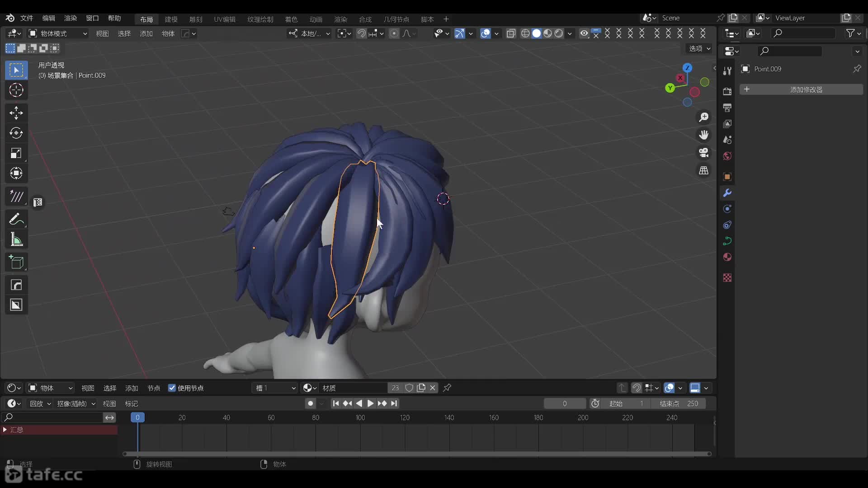This screenshot has width=868, height=488.
Task: Pin the Point.009 properties panel
Action: (x=857, y=69)
